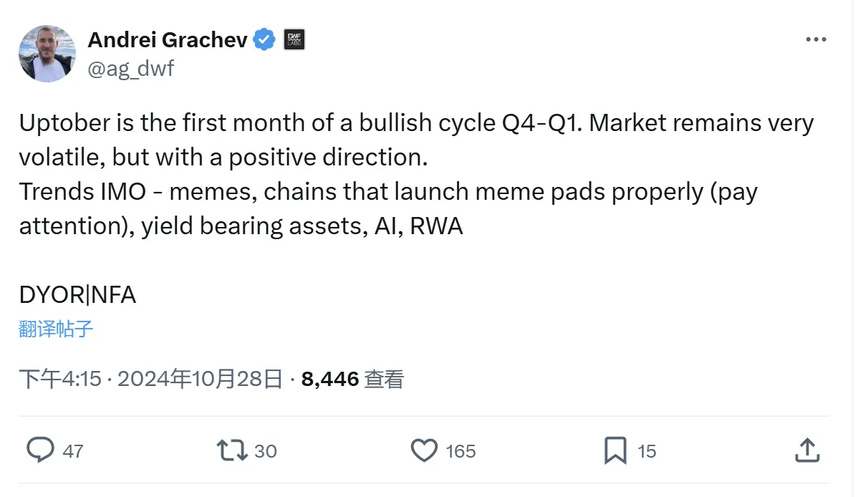Click the @ag_dwf handle
The height and width of the screenshot is (497, 868).
click(x=128, y=69)
